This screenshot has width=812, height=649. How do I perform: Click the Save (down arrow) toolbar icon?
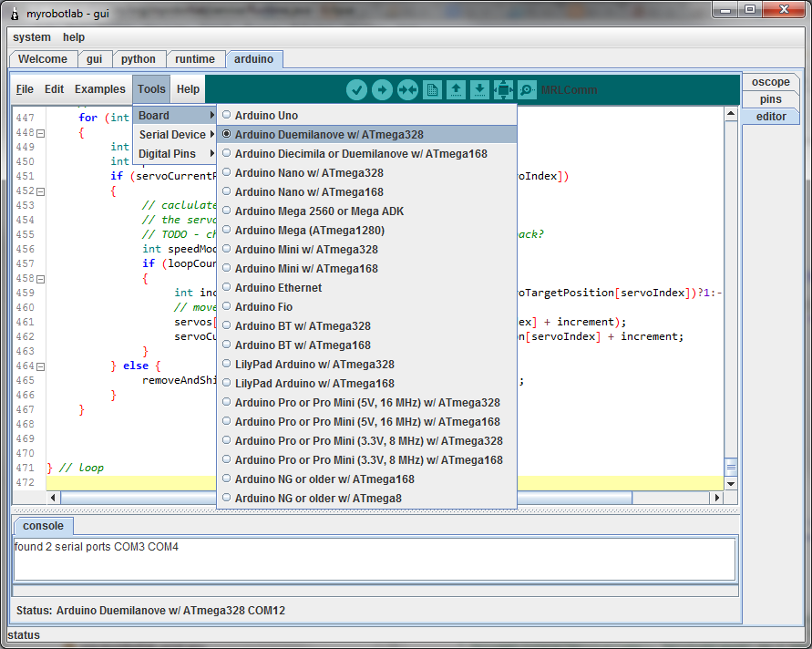click(x=479, y=90)
